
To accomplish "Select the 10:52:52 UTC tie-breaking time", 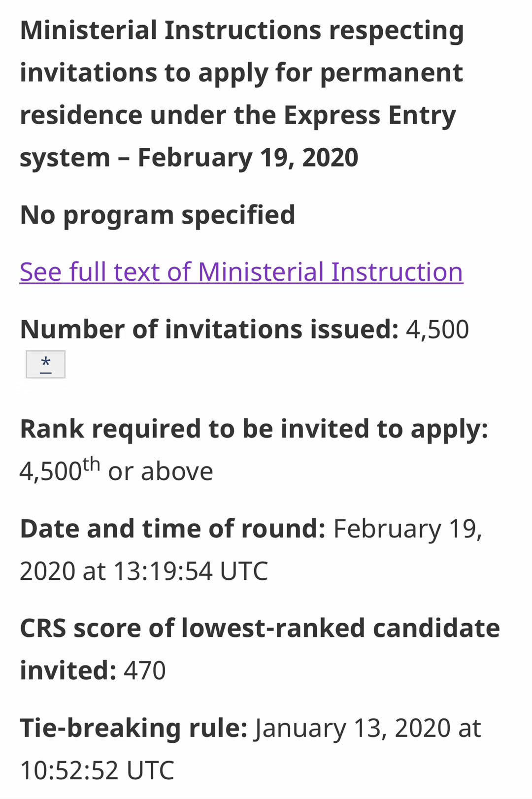I will (97, 771).
